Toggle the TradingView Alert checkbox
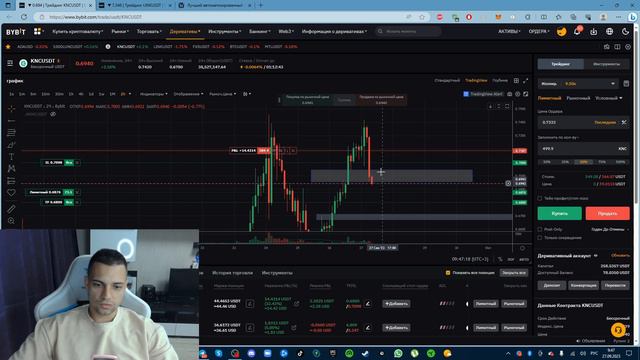 [466, 94]
